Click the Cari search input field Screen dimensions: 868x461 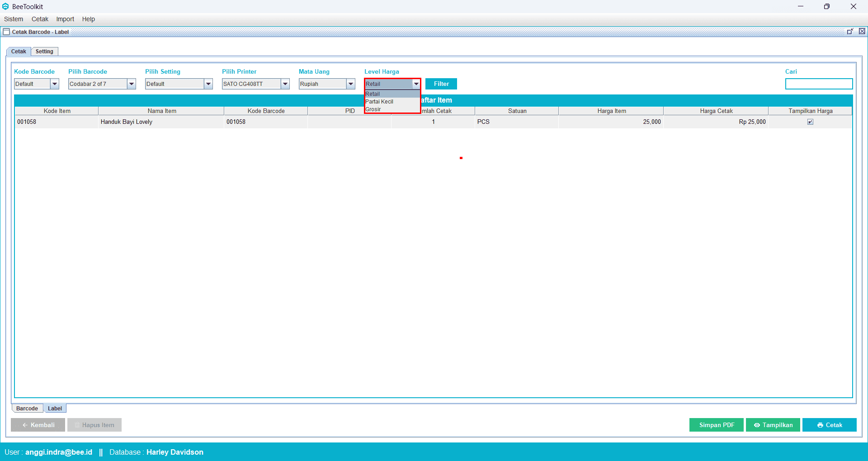[x=819, y=84]
